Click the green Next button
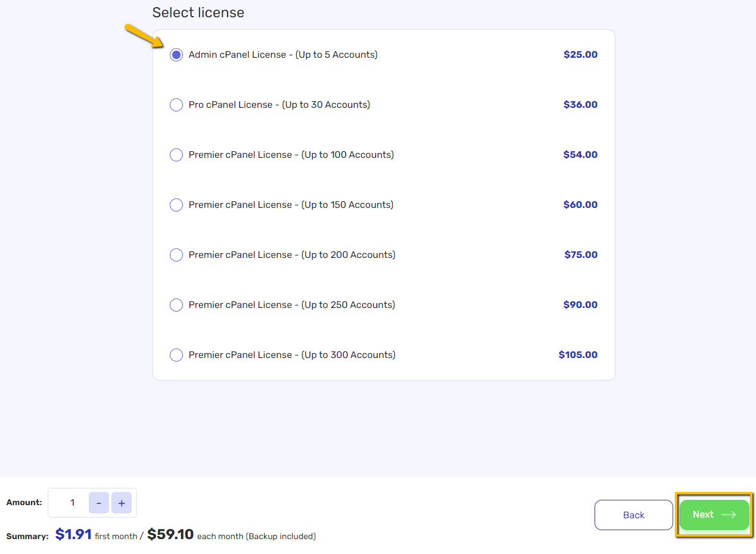Image resolution: width=756 pixels, height=554 pixels. tap(714, 515)
